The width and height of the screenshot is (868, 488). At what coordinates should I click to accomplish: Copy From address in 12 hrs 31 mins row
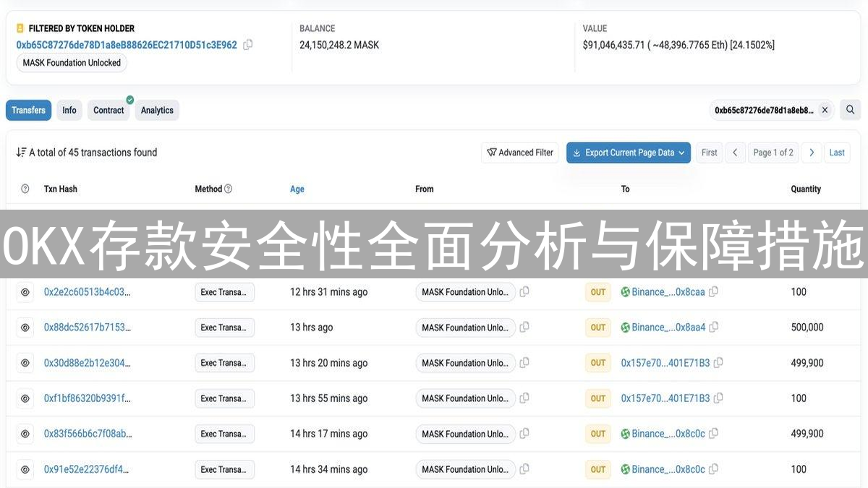[524, 291]
